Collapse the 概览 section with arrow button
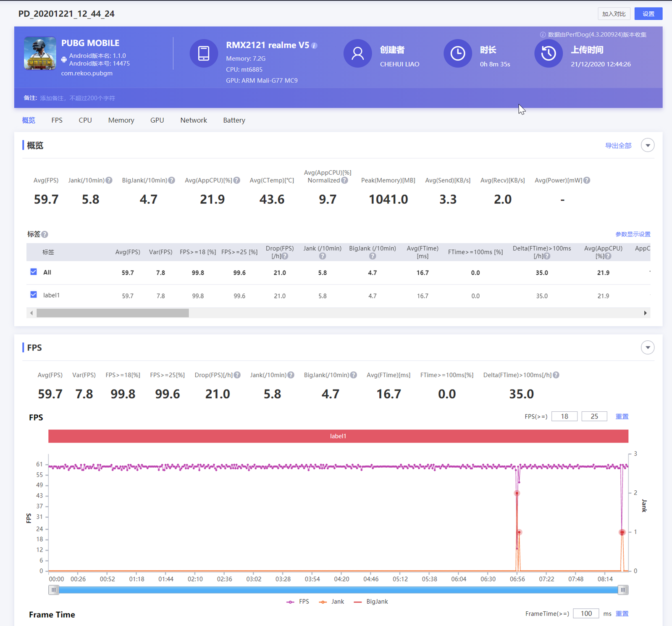This screenshot has height=626, width=672. pos(648,145)
